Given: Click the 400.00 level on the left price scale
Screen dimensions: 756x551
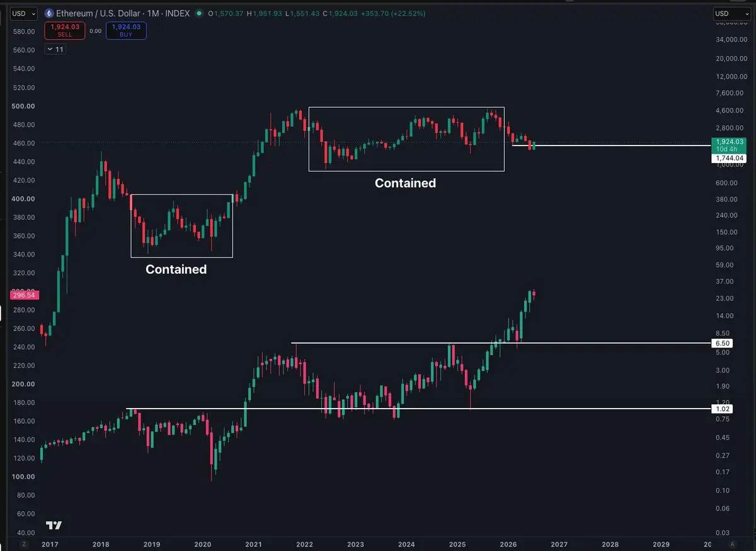Looking at the screenshot, I should pos(23,198).
